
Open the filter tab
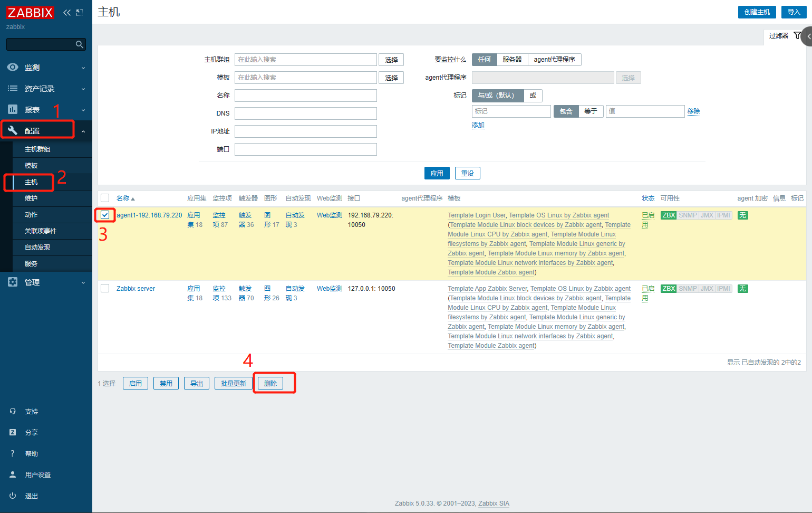point(785,36)
